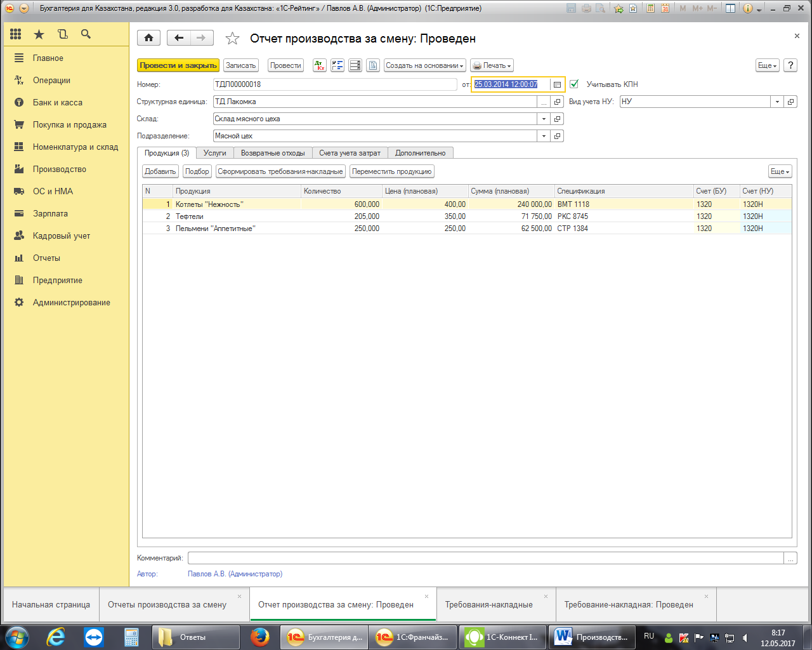812x650 pixels.
Task: Click the Номер field ТДЛ00000018
Action: [x=335, y=84]
